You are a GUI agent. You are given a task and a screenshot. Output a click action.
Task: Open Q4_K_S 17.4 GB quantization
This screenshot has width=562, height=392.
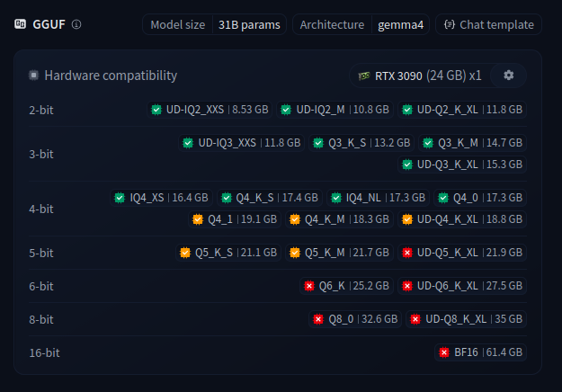coord(270,198)
